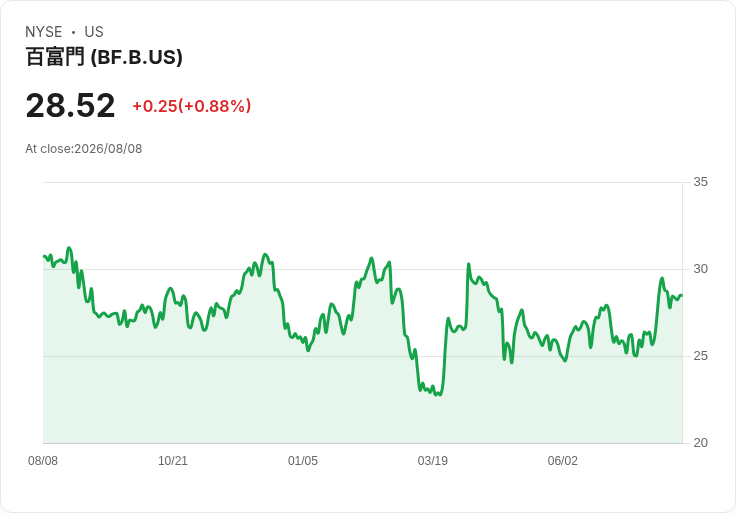Click the 06/02 x-axis date label
This screenshot has height=513, width=736.
(562, 461)
